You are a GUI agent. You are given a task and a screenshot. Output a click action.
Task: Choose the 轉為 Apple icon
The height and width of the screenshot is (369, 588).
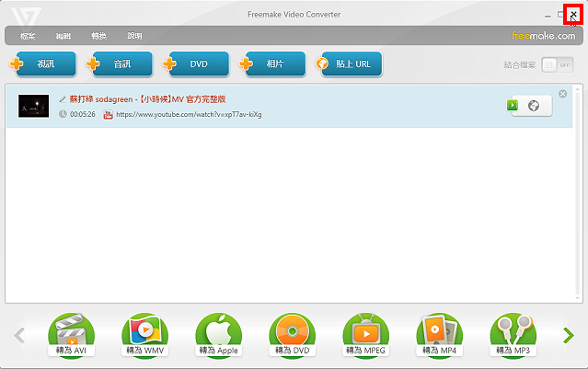pos(219,335)
